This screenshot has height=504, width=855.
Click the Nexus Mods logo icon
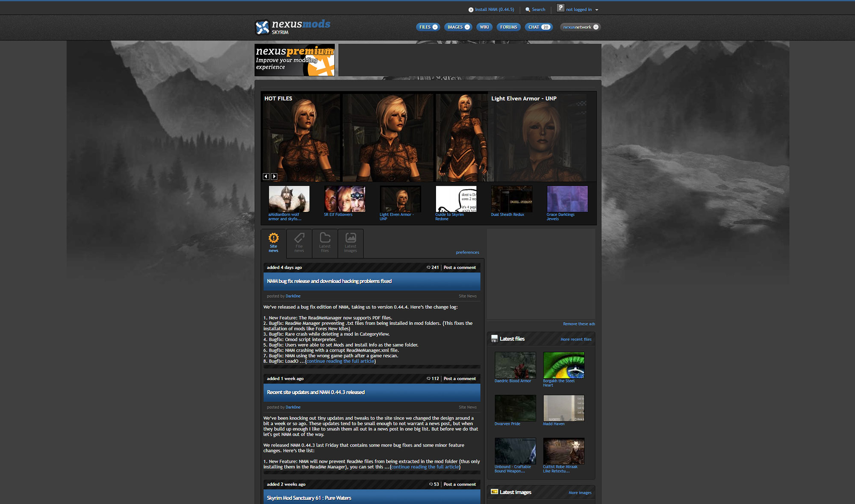click(x=262, y=27)
